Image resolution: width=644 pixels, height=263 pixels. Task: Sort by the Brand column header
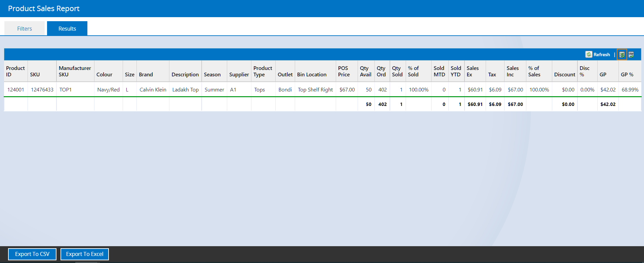153,71
